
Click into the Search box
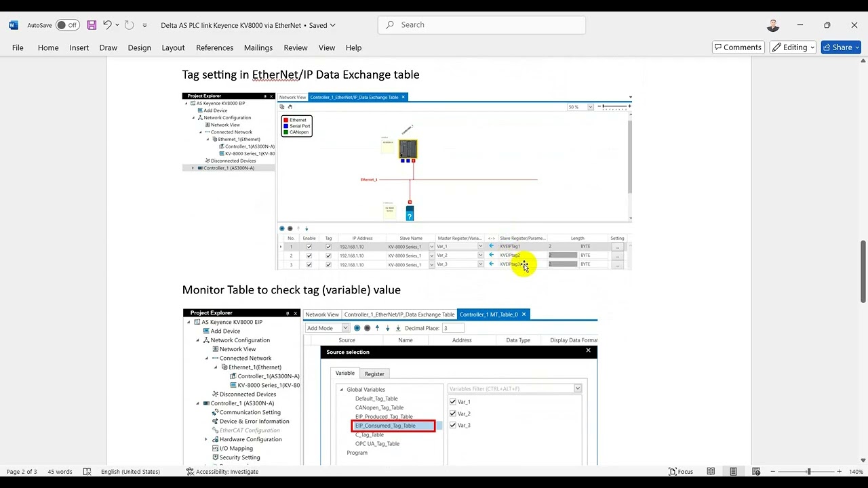tap(481, 25)
